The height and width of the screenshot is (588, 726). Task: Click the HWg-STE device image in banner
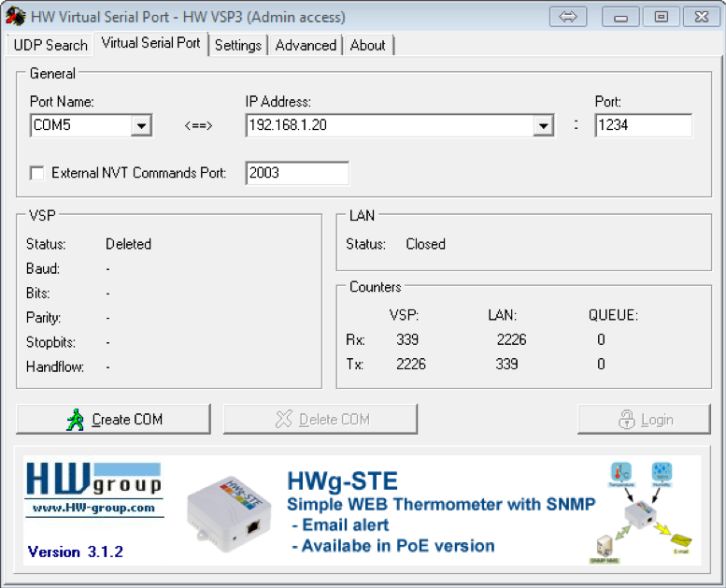(x=229, y=514)
